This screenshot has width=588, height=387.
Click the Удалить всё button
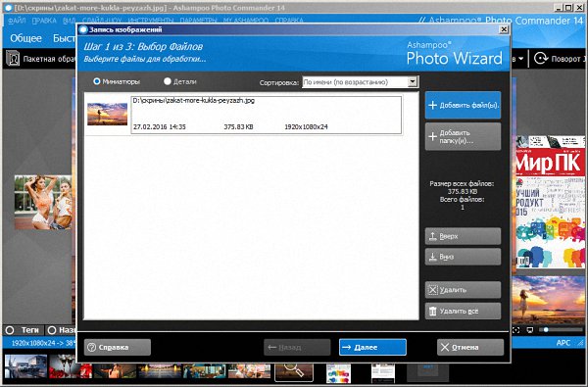(x=463, y=311)
